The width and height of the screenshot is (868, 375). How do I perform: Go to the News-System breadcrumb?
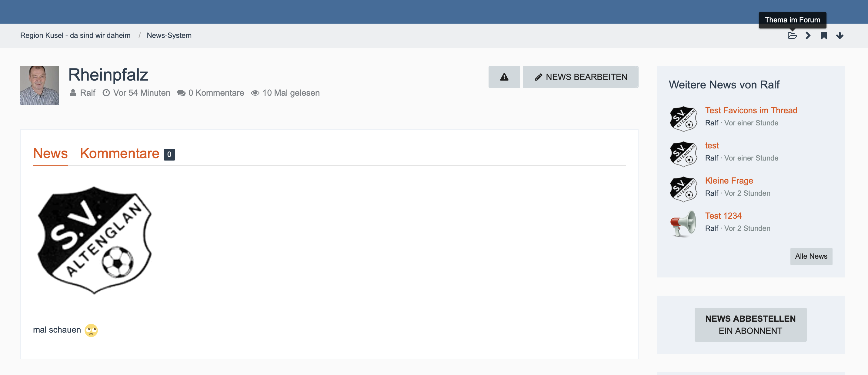169,36
